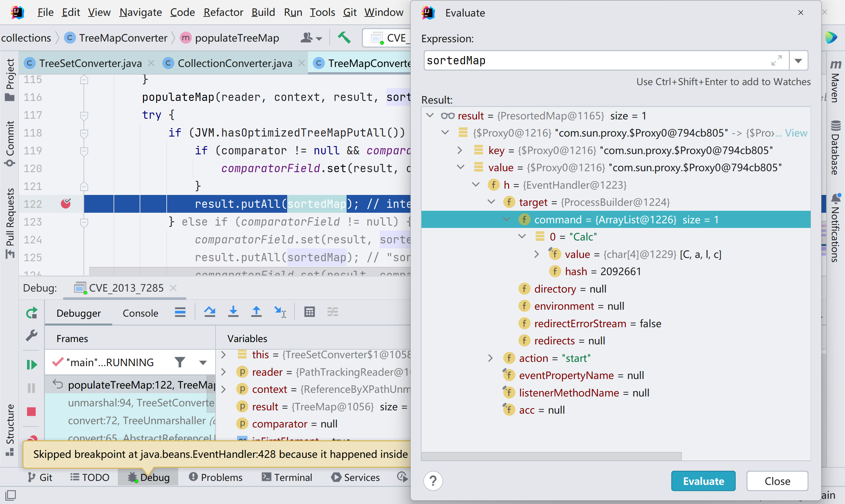
Task: Click the Step Out debugger icon
Action: click(x=256, y=312)
